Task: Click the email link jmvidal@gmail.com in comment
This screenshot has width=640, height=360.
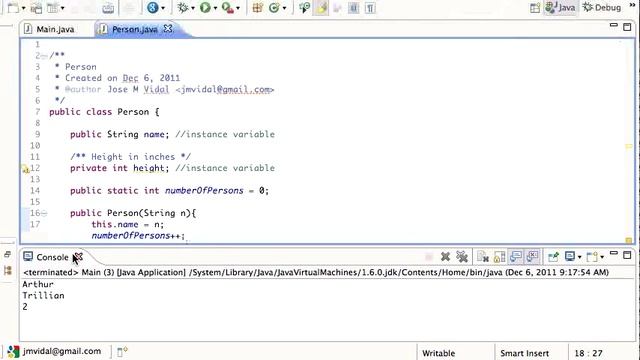Action: click(x=225, y=89)
